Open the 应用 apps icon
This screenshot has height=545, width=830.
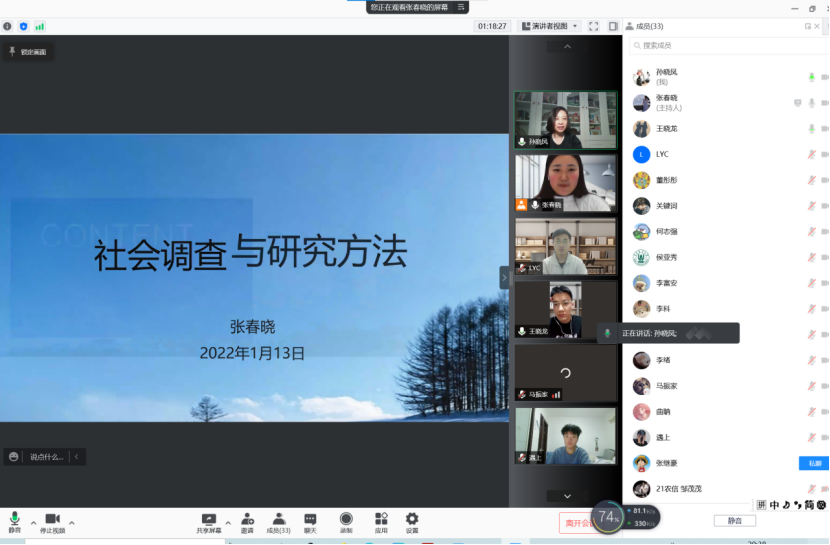(381, 520)
